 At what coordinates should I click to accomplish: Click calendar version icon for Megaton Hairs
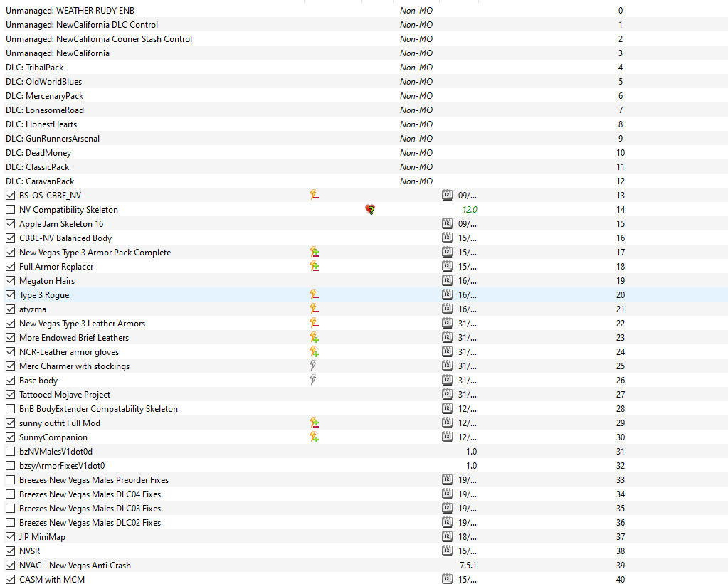(x=447, y=280)
